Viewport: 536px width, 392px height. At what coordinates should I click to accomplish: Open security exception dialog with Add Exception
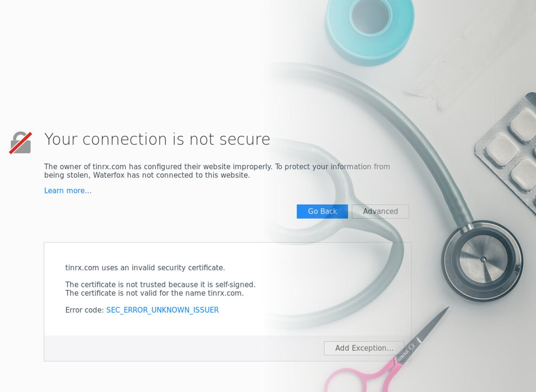[x=364, y=348]
